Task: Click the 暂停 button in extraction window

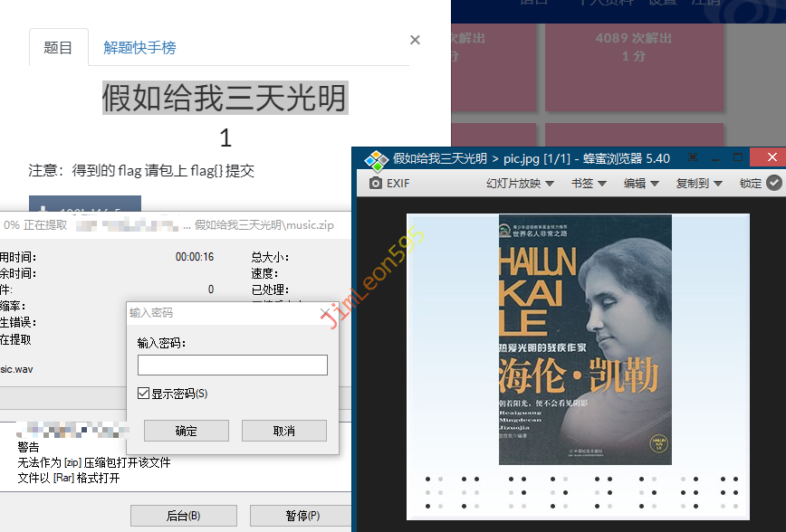Action: [301, 516]
